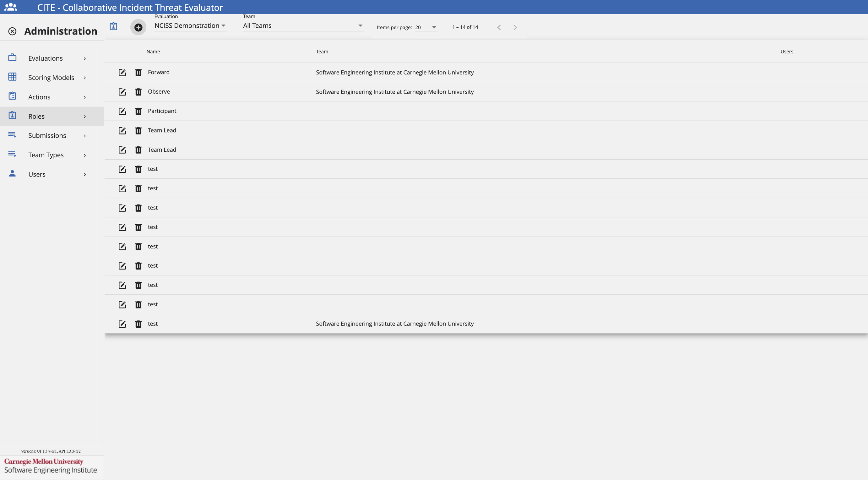This screenshot has width=868, height=480.
Task: Edit the Observe role
Action: 122,92
